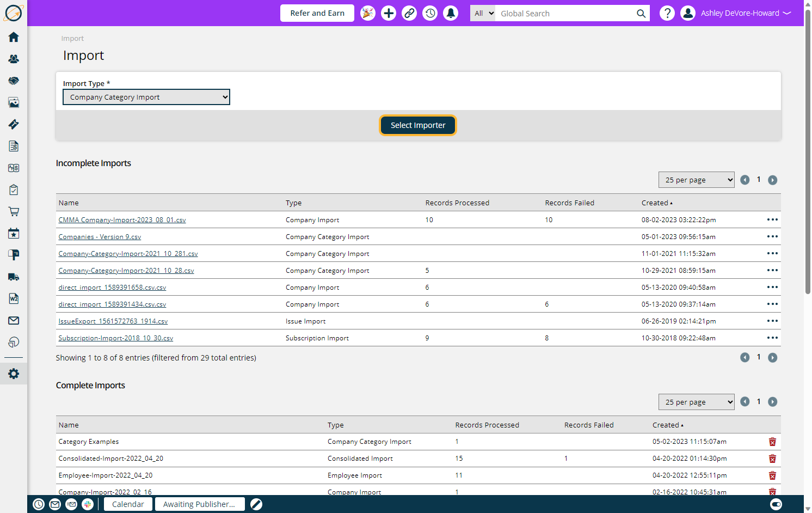Viewport: 812px width, 513px height.
Task: Click the Slack icon in bottom bar
Action: (x=88, y=504)
